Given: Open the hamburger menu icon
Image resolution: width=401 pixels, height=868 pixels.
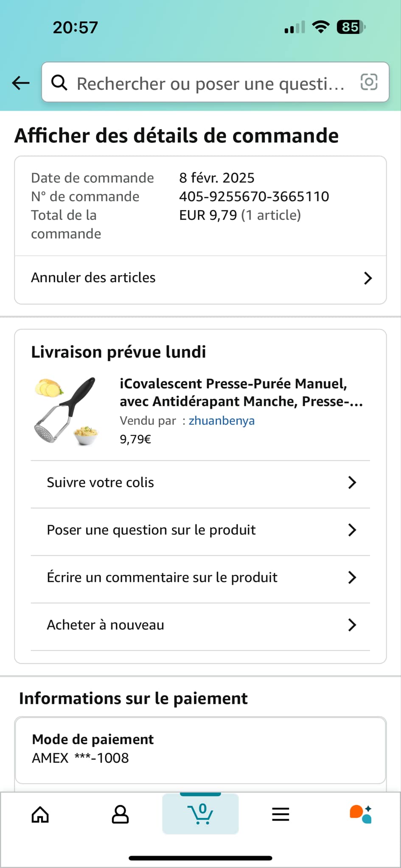Looking at the screenshot, I should click(280, 814).
